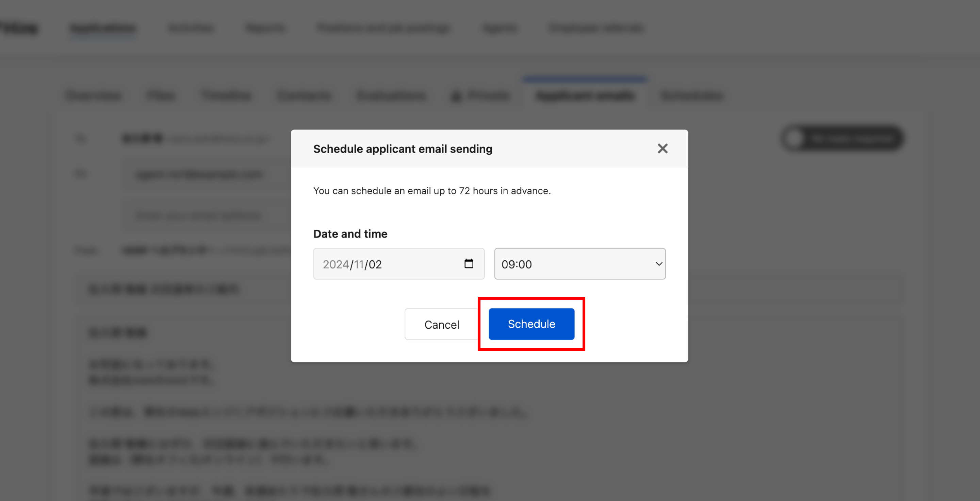Open Positions and job postings
Screen dimensions: 980x501
[383, 28]
